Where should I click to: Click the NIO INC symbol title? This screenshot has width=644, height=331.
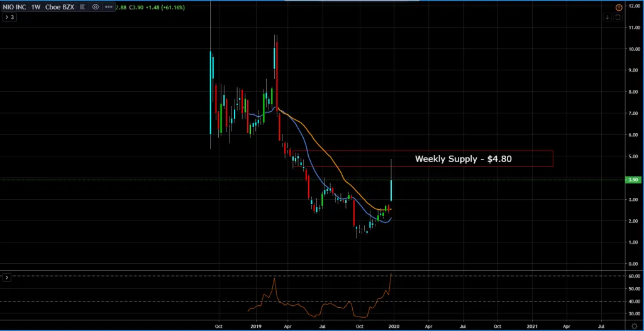point(14,8)
